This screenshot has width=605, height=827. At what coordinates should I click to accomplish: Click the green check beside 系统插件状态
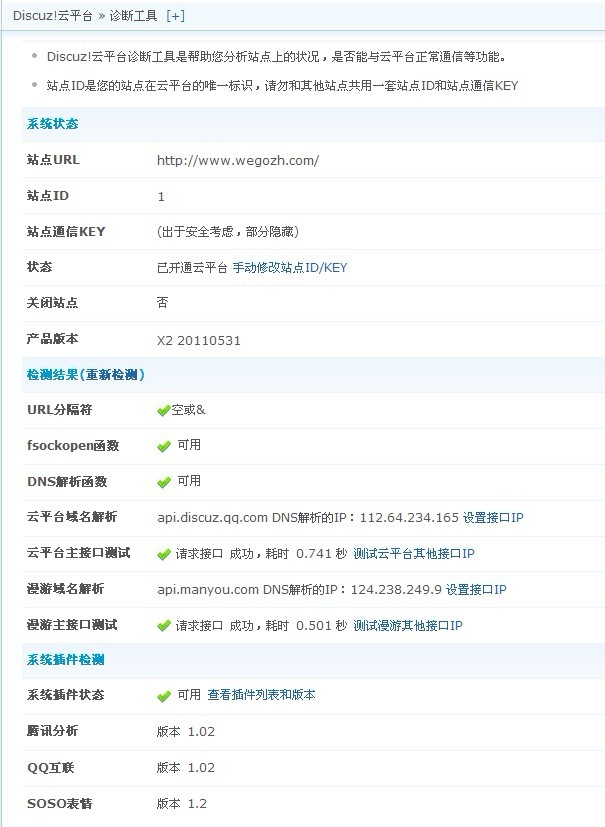pos(164,696)
